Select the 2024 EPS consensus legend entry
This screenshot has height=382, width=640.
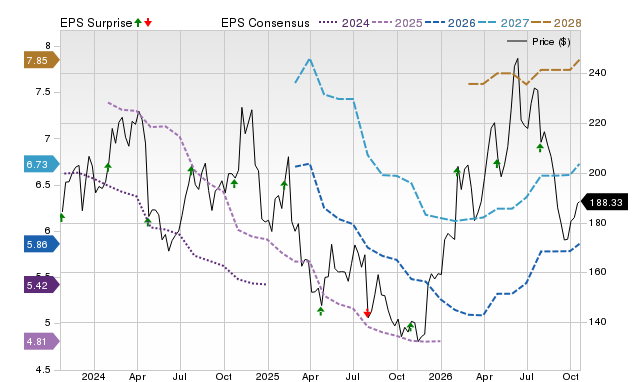click(344, 23)
